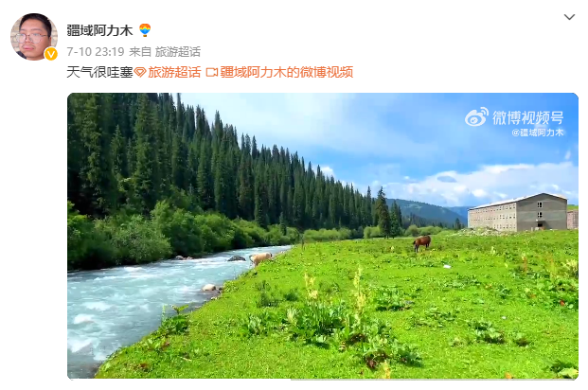588x390 pixels.
Task: Click the 微博视频号 watermark text
Action: [x=528, y=117]
